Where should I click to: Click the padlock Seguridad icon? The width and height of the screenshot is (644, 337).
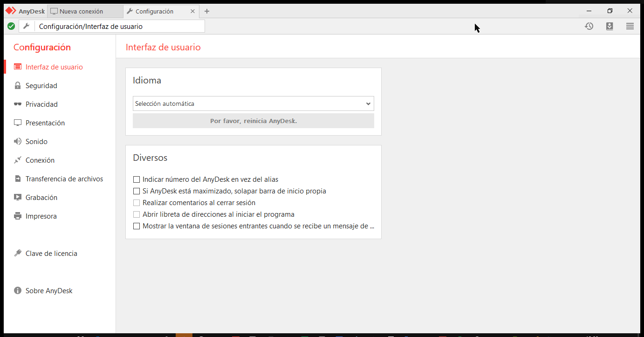[18, 86]
